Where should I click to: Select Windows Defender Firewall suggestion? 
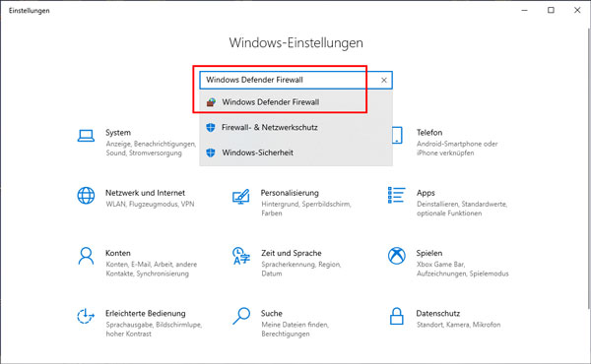tap(295, 102)
